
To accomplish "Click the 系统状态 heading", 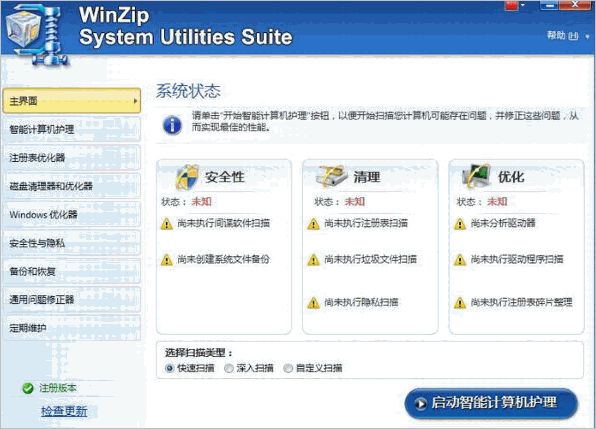I will [188, 91].
